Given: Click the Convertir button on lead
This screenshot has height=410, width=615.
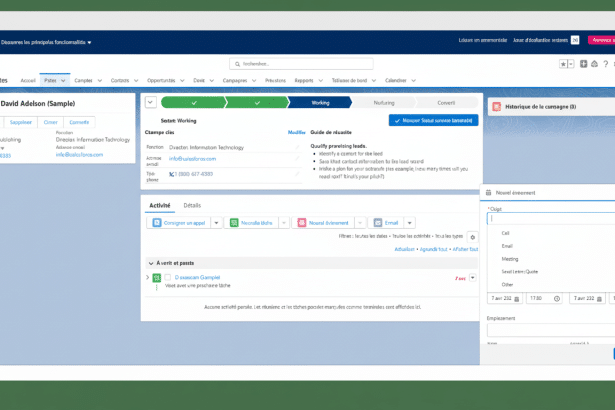Looking at the screenshot, I should pyautogui.click(x=79, y=122).
